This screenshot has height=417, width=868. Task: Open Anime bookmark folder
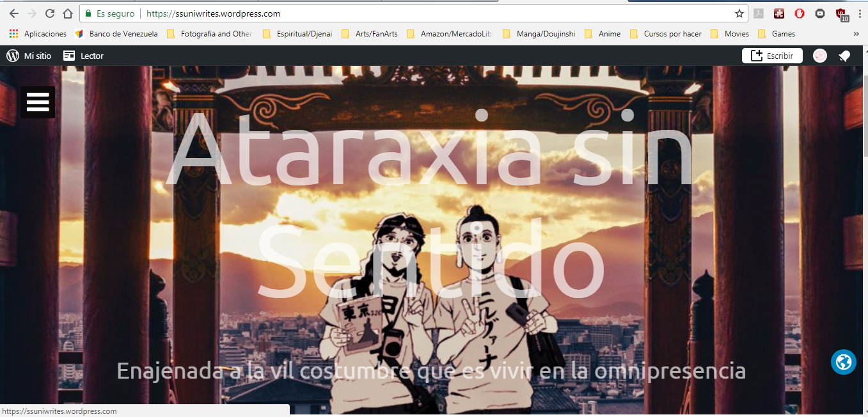tap(603, 34)
